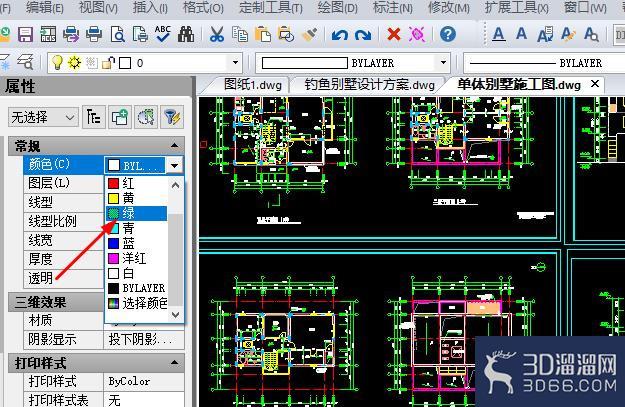
Task: Click the quick filter funnel icon
Action: 172,117
